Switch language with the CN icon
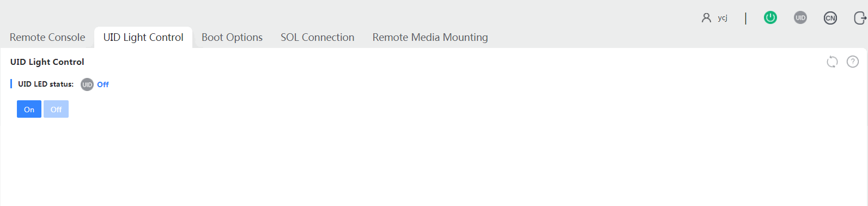Screen dimensions: 868x206 click(x=830, y=18)
